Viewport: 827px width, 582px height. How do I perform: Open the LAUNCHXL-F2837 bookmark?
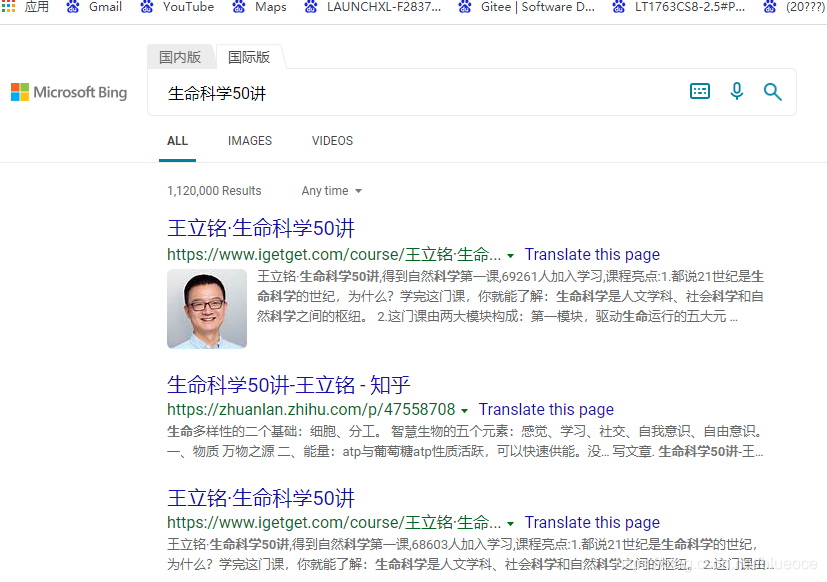383,7
